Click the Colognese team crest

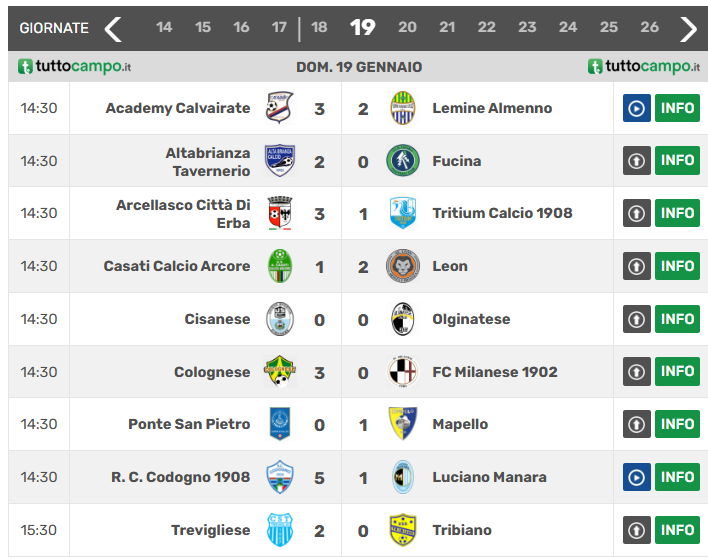pyautogui.click(x=280, y=372)
